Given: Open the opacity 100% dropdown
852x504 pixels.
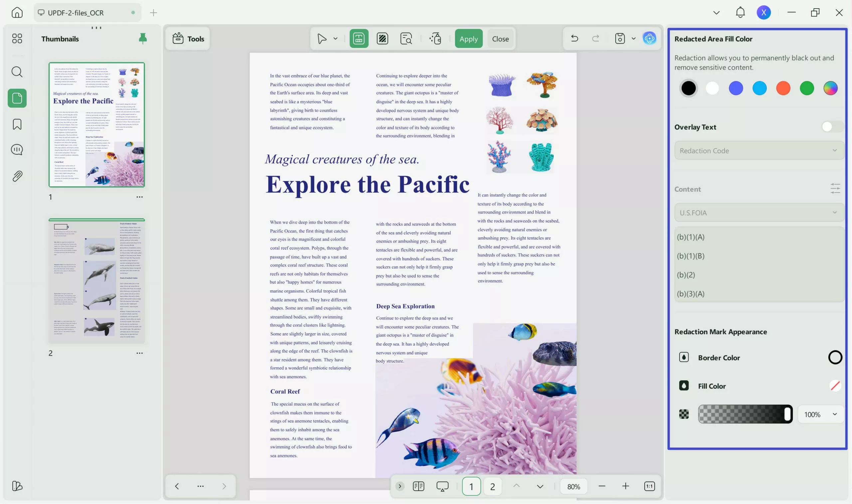Looking at the screenshot, I should (820, 414).
